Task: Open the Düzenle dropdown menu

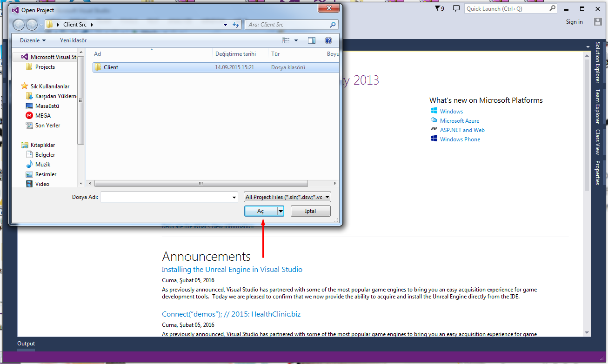Action: coord(33,40)
